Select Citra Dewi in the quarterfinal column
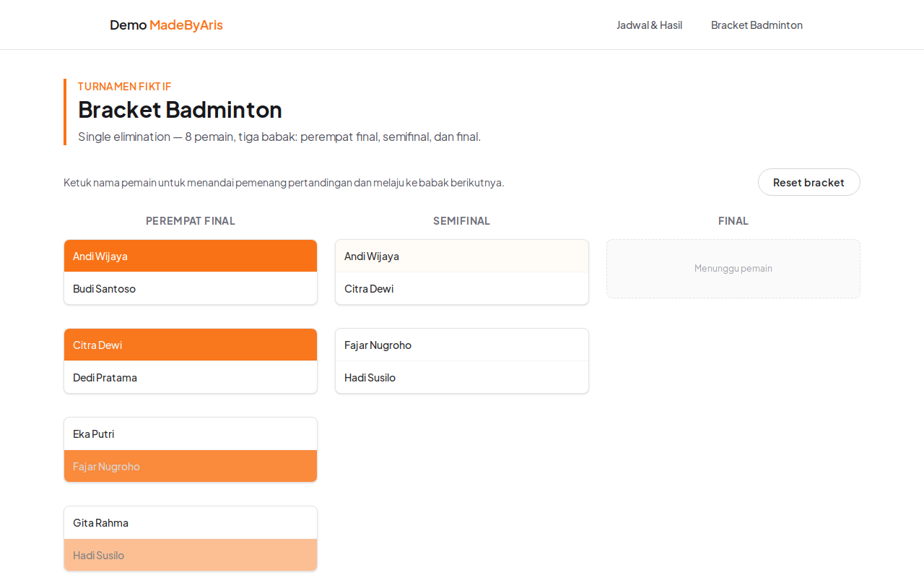Screen dimensions: 924x578 [191, 345]
